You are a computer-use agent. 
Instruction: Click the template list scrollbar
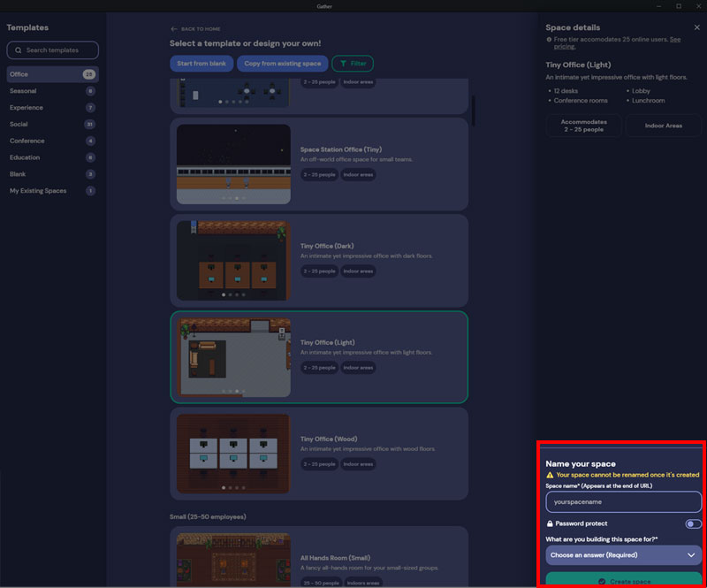click(x=473, y=111)
